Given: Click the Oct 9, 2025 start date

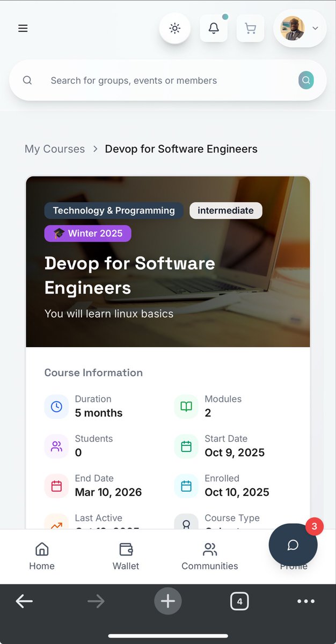Looking at the screenshot, I should (x=235, y=453).
